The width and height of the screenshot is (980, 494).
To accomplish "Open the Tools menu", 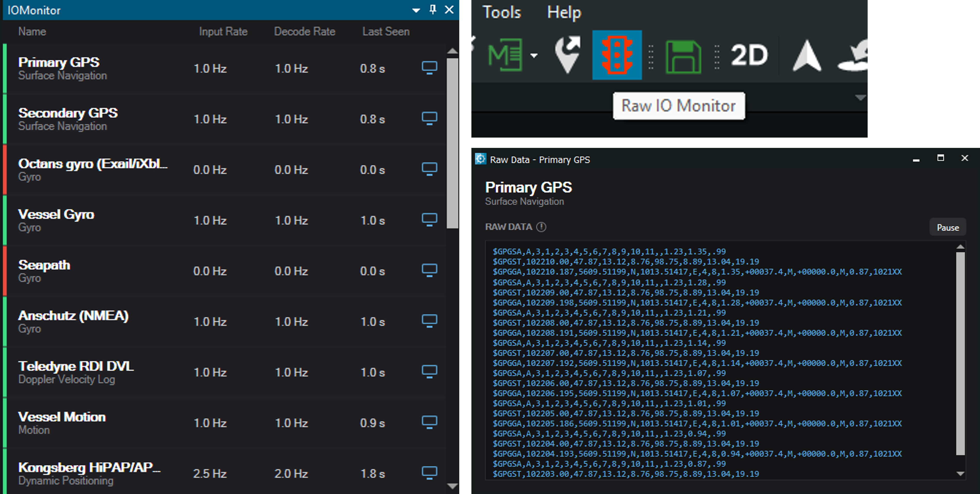I will pos(502,12).
